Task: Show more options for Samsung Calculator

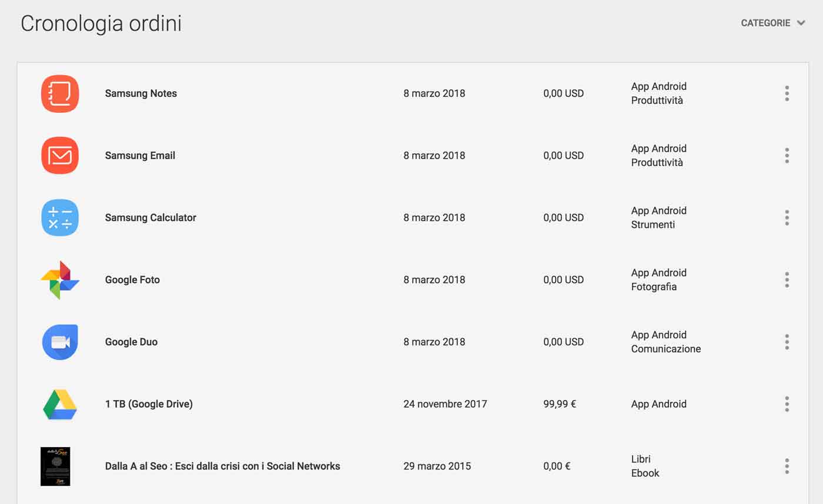Action: pos(787,218)
